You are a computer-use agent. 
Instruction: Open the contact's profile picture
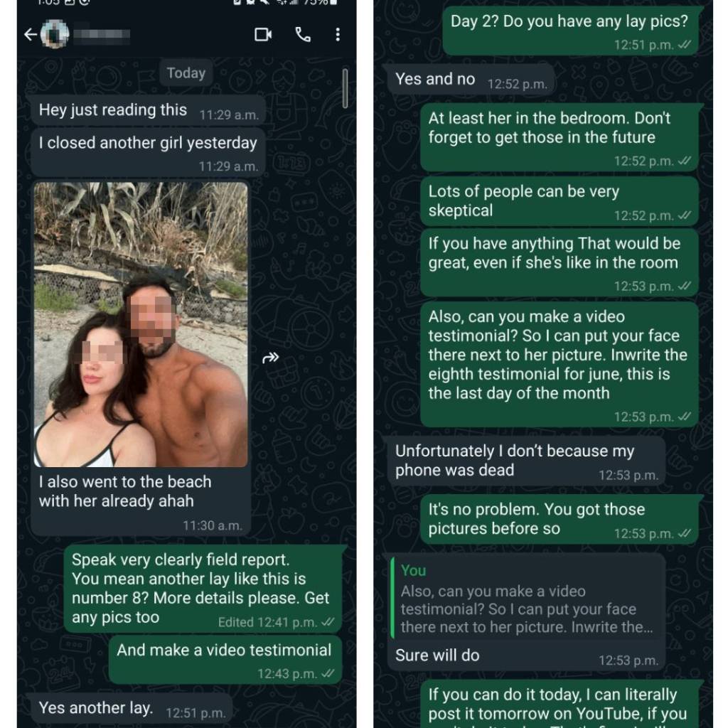coord(55,34)
